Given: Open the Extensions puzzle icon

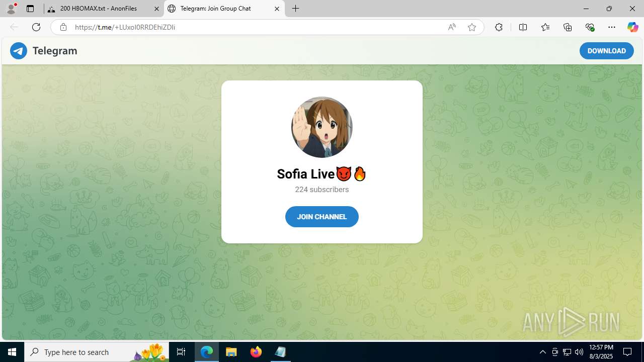Looking at the screenshot, I should point(499,27).
